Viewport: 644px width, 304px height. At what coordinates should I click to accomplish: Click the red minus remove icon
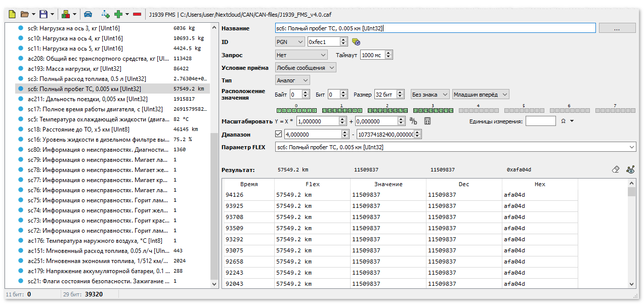coord(137,15)
